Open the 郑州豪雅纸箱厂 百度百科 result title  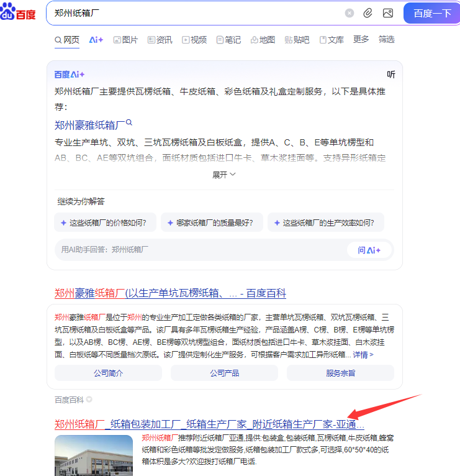click(x=170, y=293)
